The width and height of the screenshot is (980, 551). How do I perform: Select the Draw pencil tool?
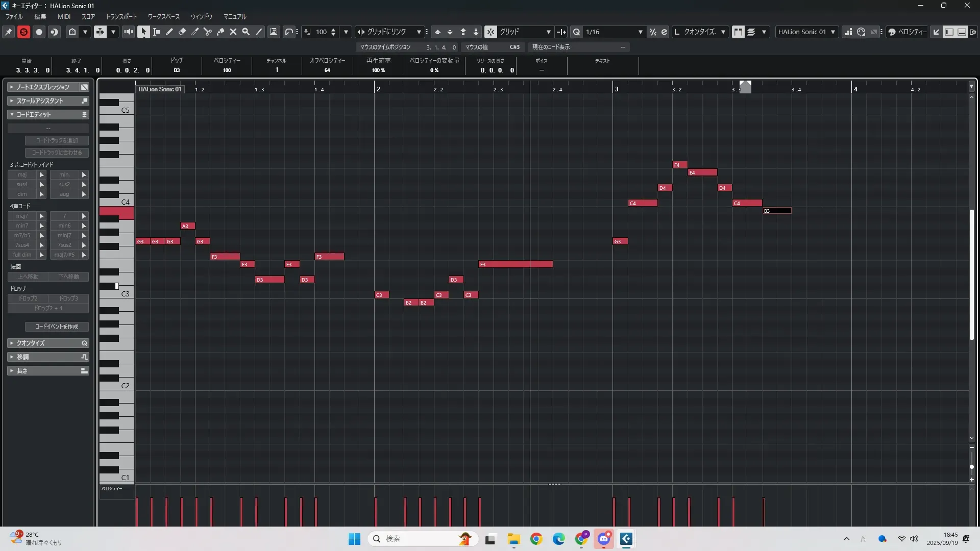pyautogui.click(x=169, y=32)
